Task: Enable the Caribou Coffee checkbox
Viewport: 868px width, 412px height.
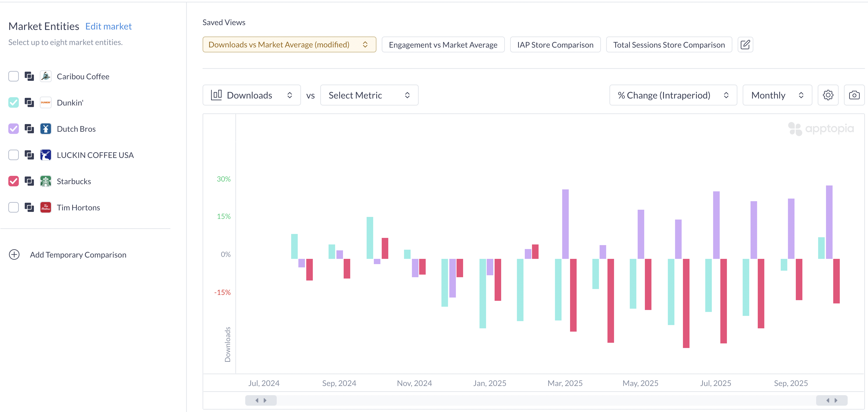Action: click(14, 76)
